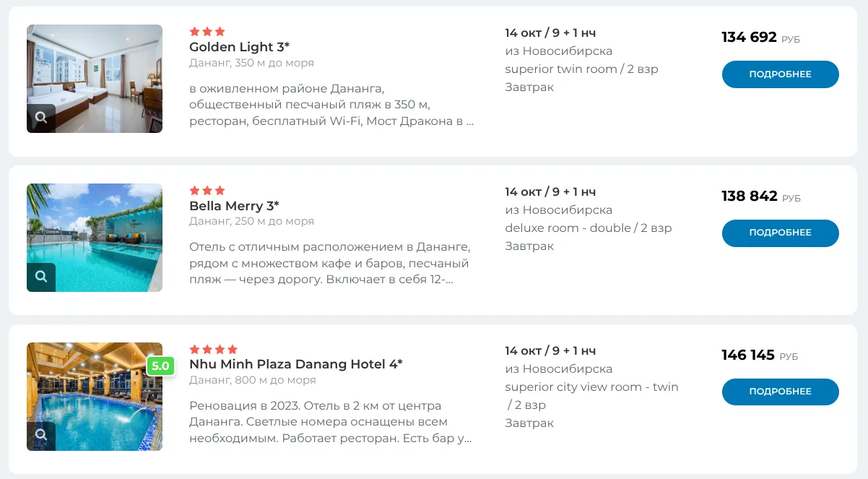The image size is (868, 479).
Task: Click the three-star rating of Bella Merry
Action: 207,191
